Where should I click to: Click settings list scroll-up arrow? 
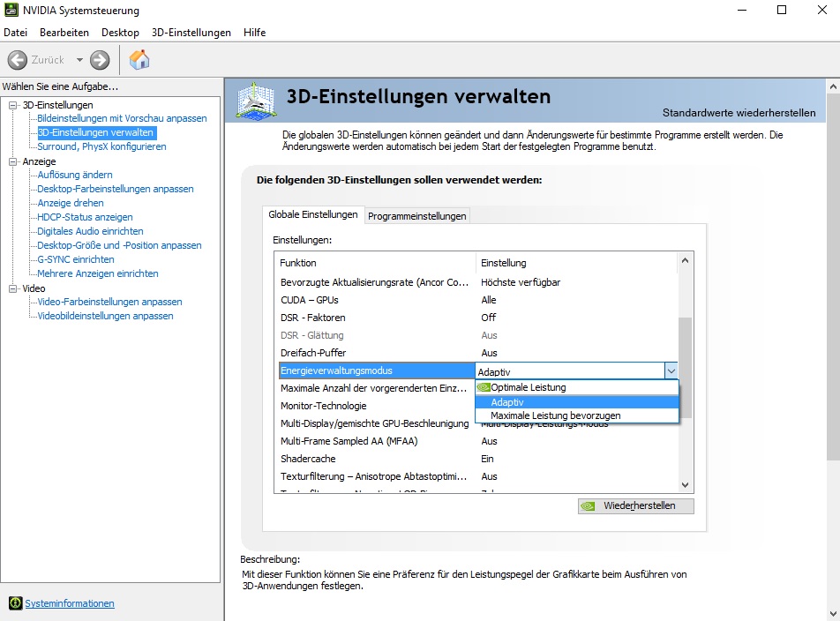click(x=686, y=261)
